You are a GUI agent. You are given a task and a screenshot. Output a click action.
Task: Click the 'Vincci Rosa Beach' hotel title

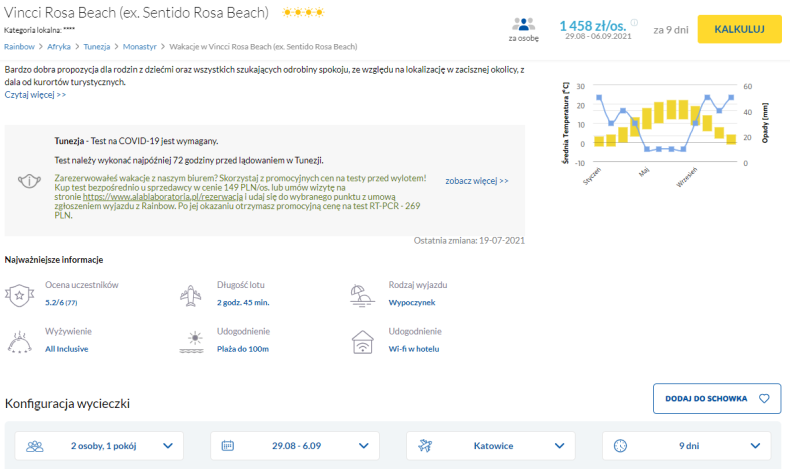click(x=136, y=12)
